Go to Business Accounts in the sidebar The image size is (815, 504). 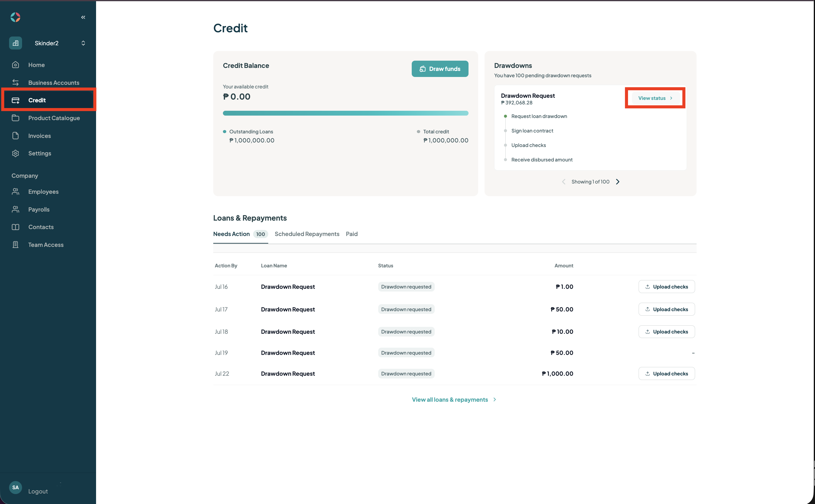[54, 82]
